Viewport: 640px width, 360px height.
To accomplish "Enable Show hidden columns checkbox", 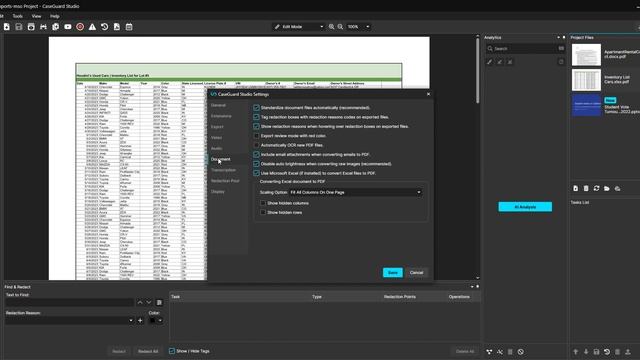I will pos(263,203).
